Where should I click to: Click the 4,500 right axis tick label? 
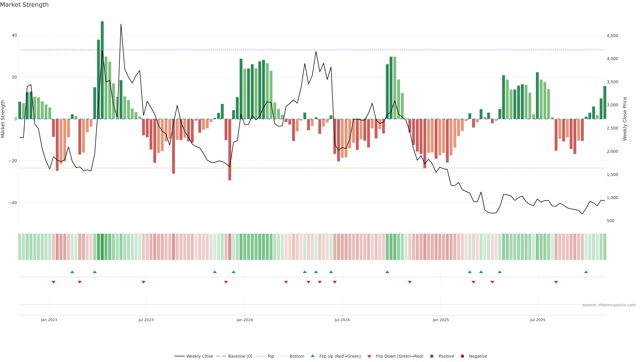point(612,36)
